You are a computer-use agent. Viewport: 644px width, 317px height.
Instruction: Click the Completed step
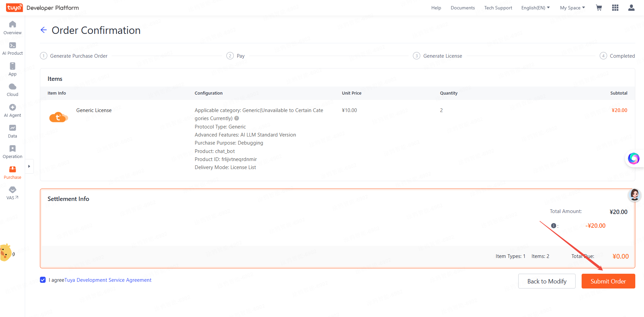617,56
